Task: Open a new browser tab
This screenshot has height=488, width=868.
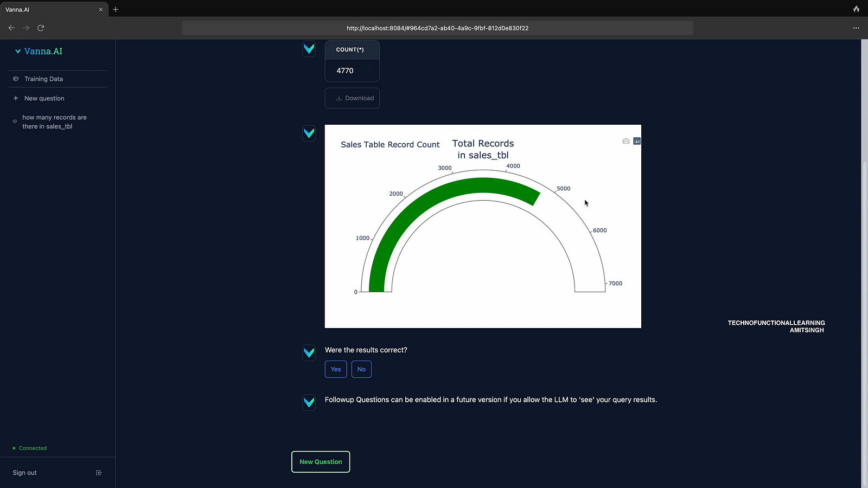Action: [x=116, y=9]
